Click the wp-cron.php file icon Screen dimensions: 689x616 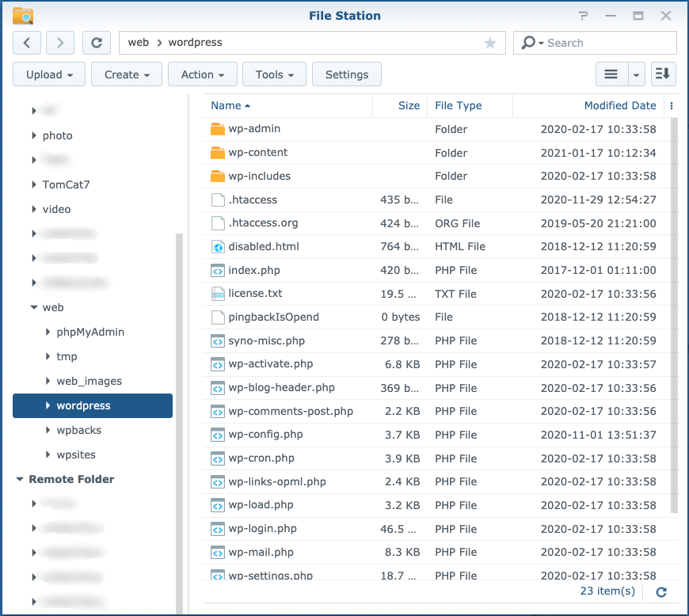218,458
